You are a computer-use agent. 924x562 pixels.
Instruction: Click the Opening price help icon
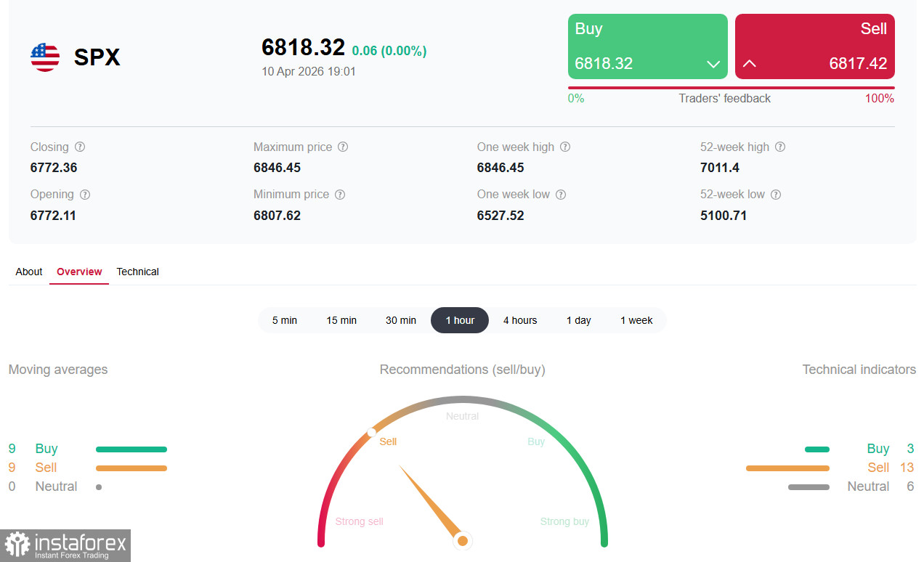85,194
